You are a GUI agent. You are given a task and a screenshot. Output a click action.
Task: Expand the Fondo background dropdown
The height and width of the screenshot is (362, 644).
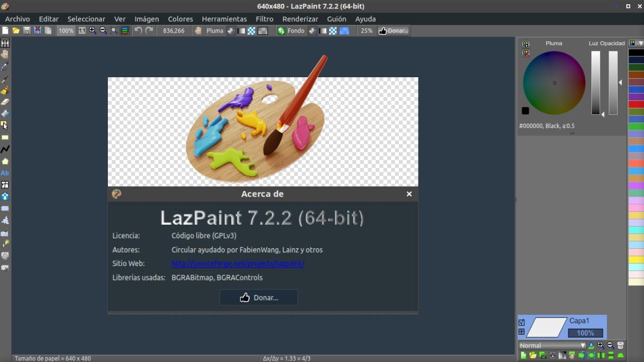coord(311,31)
